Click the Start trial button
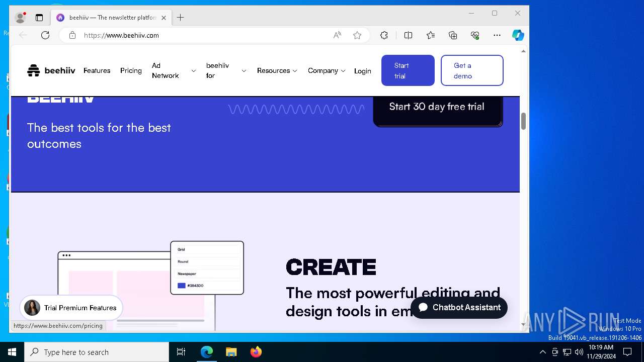Image resolution: width=644 pixels, height=362 pixels. click(408, 70)
